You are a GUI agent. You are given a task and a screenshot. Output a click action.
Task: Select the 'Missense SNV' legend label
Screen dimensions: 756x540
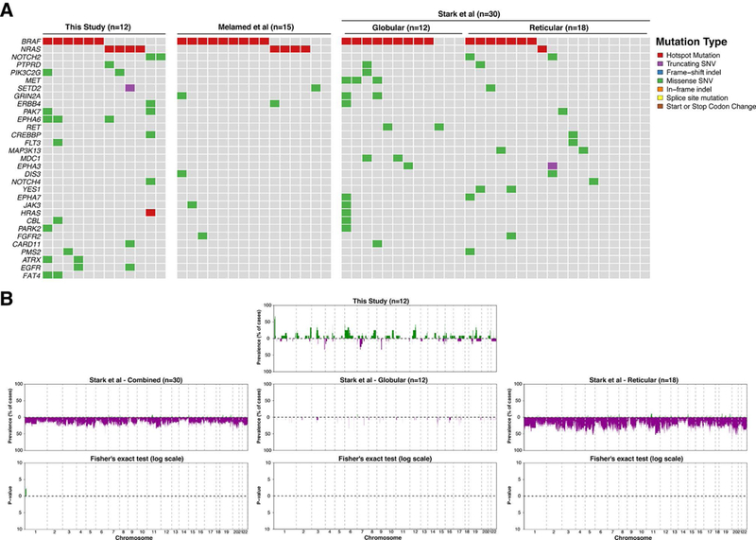(x=690, y=81)
